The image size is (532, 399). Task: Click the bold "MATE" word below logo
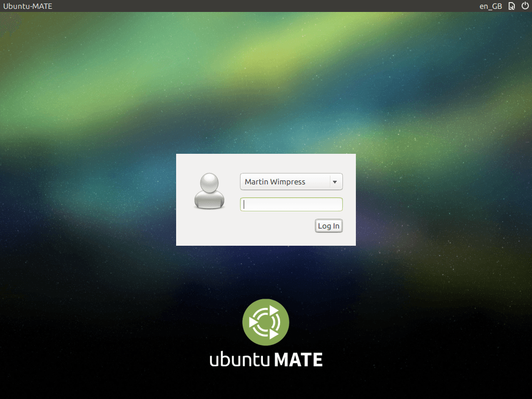pos(298,360)
